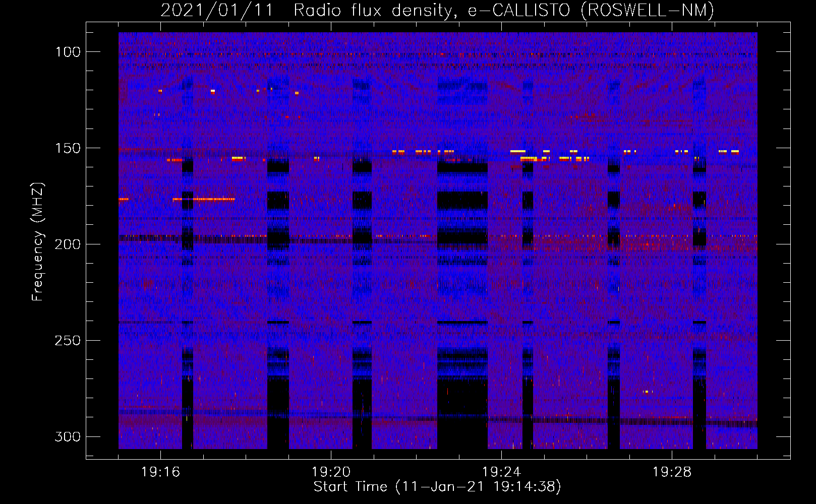The image size is (816, 504).
Task: Click the 19:28 time tick label
Action: 672,472
